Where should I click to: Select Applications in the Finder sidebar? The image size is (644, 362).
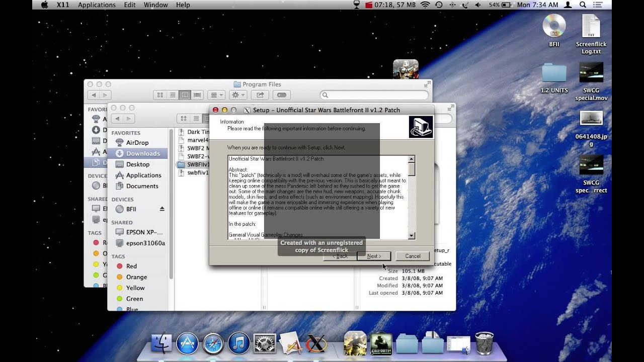[138, 175]
